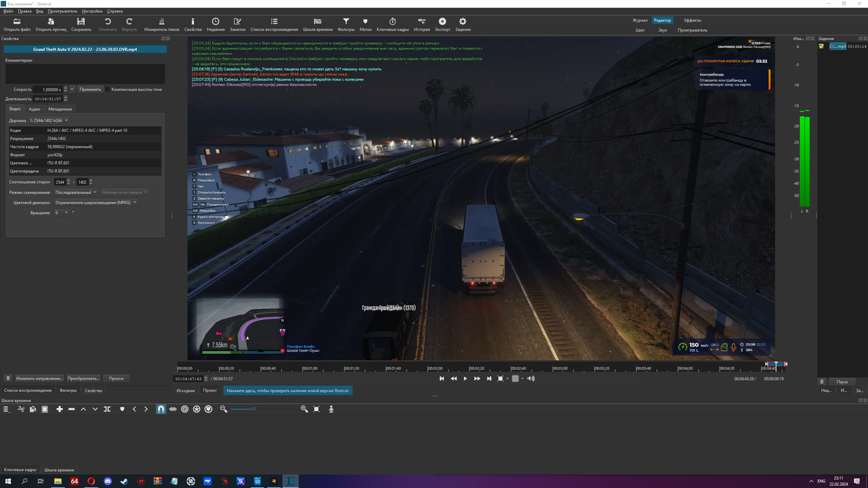Switch to the Исходник player tab
The image size is (868, 488).
point(186,390)
